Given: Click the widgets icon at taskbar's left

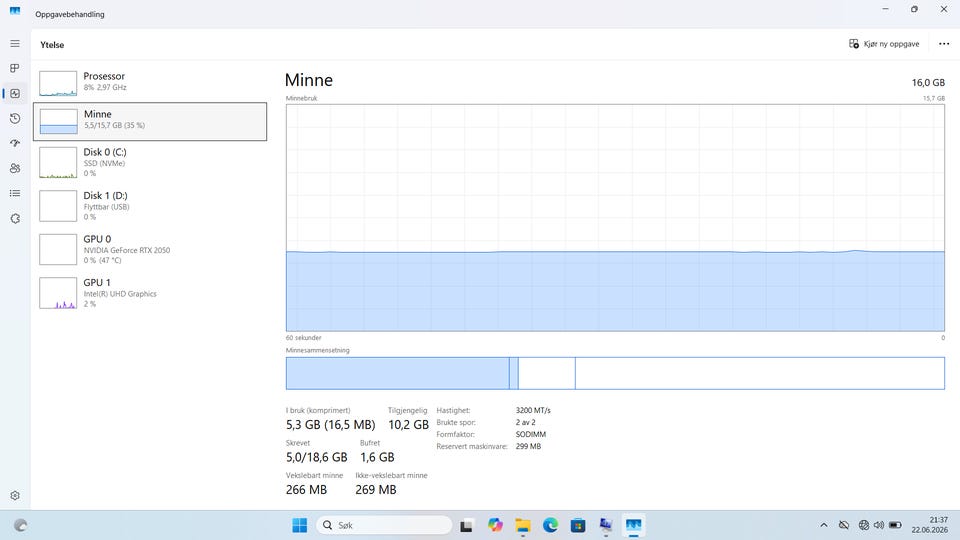Looking at the screenshot, I should click(20, 525).
